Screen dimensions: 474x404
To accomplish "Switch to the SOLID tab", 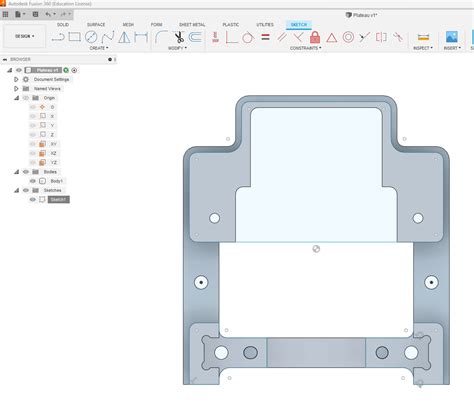I will point(63,25).
